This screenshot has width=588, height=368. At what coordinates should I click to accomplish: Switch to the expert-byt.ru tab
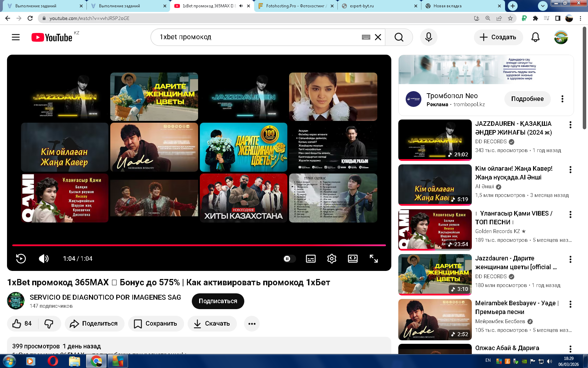[x=380, y=6]
